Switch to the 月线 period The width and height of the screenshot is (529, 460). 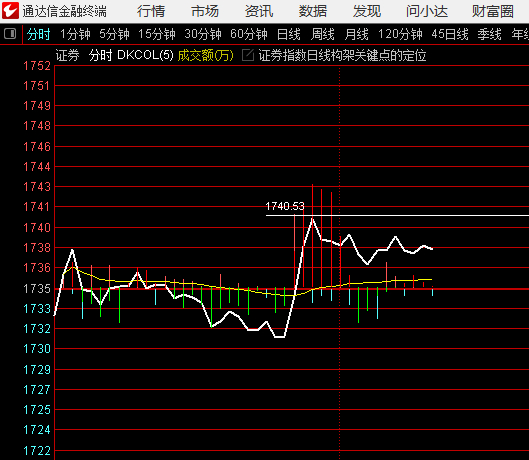356,34
